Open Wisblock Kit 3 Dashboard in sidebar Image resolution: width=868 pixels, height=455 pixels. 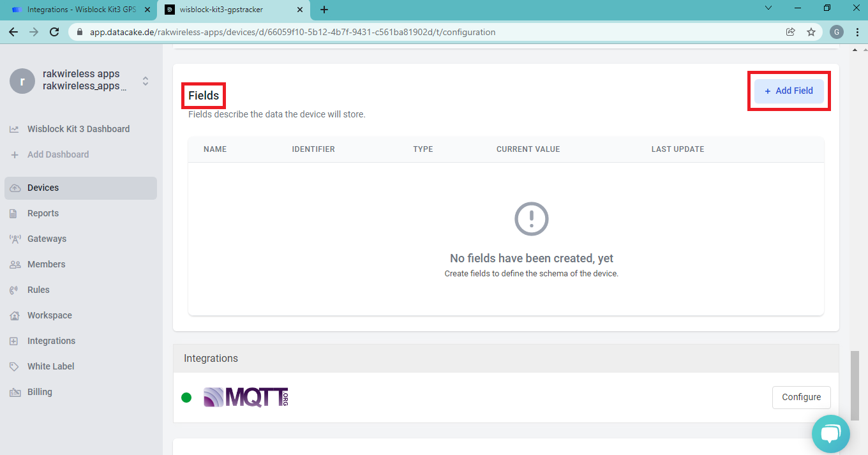pyautogui.click(x=78, y=129)
